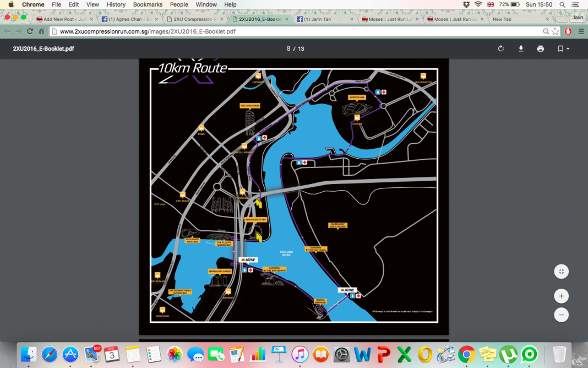Go to the Chrome home page
The height and width of the screenshot is (368, 588).
pyautogui.click(x=41, y=31)
